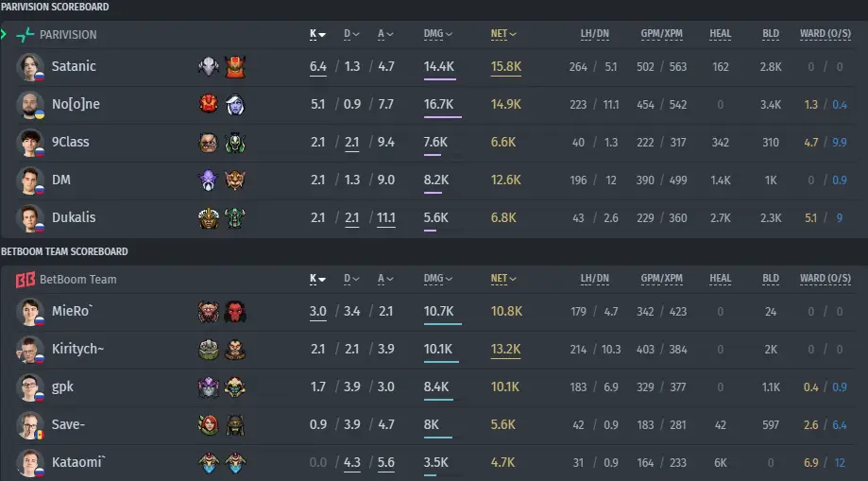
Task: Click the WARD (O/S) header in BetBoom table
Action: [825, 279]
